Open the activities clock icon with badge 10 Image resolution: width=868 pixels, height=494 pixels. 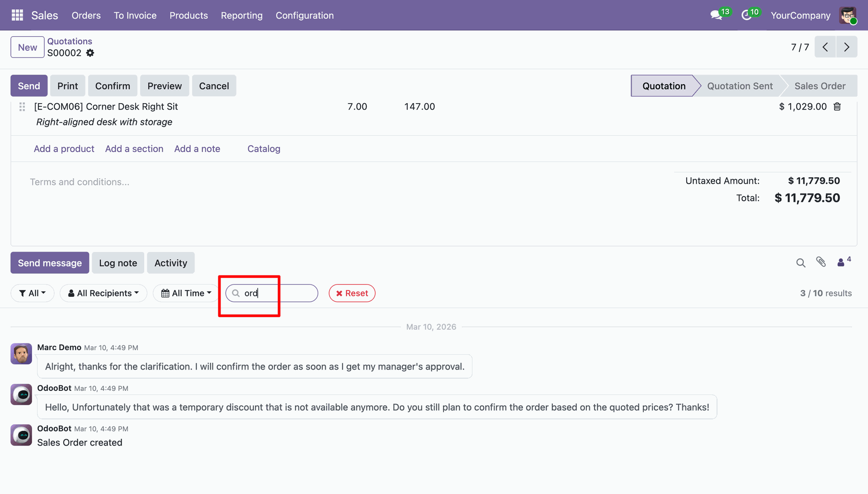pos(746,15)
